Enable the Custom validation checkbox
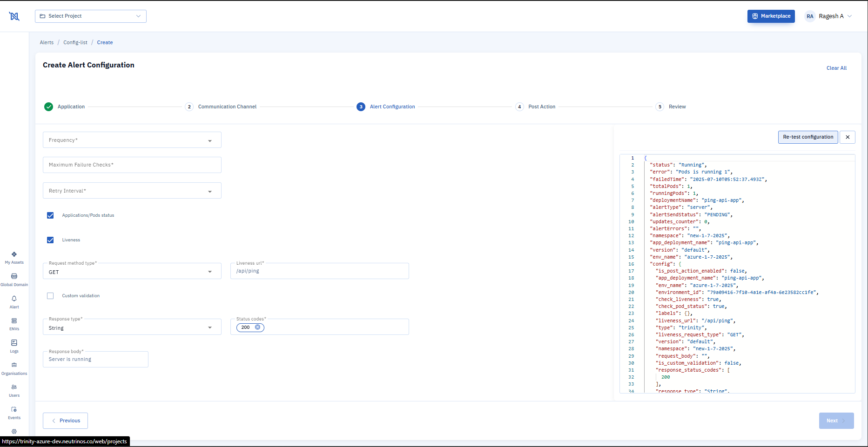868x447 pixels. coord(50,296)
